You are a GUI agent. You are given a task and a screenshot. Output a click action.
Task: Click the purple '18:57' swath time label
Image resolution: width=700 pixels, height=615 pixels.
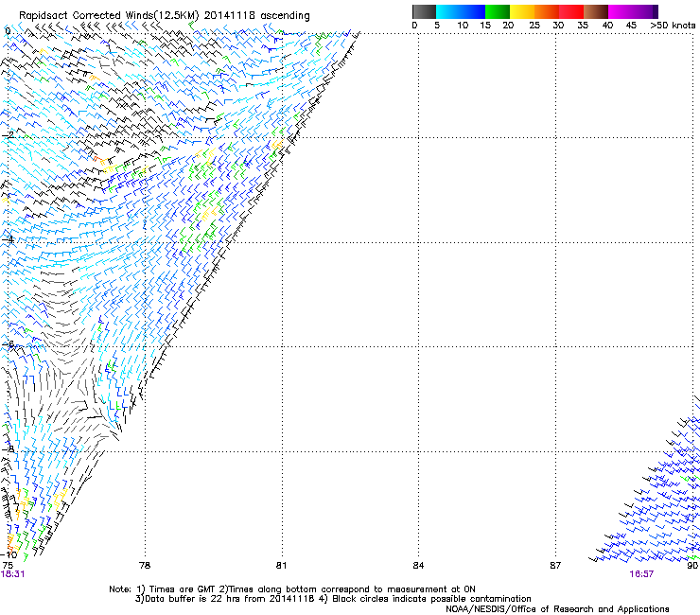click(x=641, y=574)
